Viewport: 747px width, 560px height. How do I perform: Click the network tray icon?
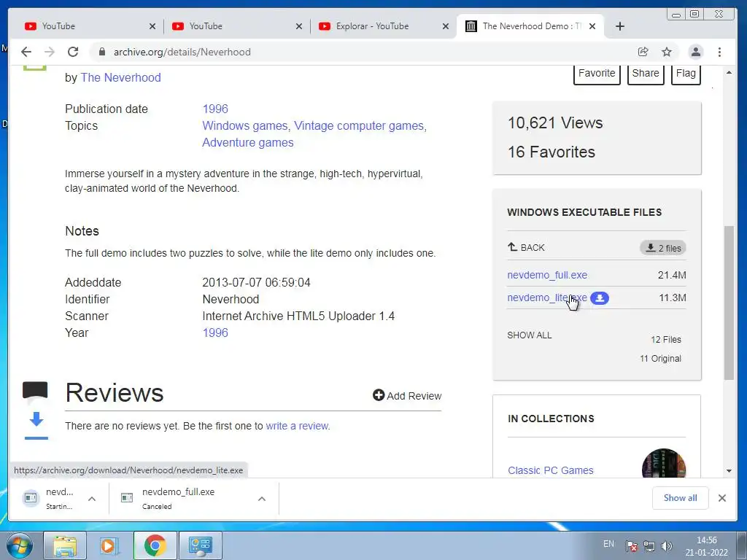click(x=649, y=546)
